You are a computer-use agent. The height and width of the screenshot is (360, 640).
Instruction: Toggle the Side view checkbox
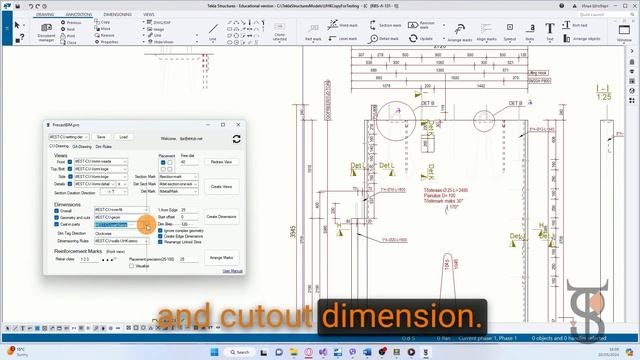(x=70, y=176)
